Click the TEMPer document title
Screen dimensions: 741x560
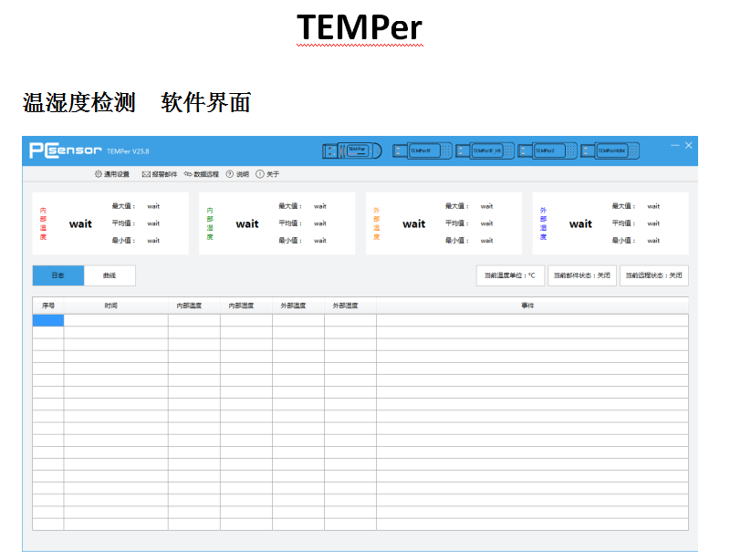click(x=360, y=27)
